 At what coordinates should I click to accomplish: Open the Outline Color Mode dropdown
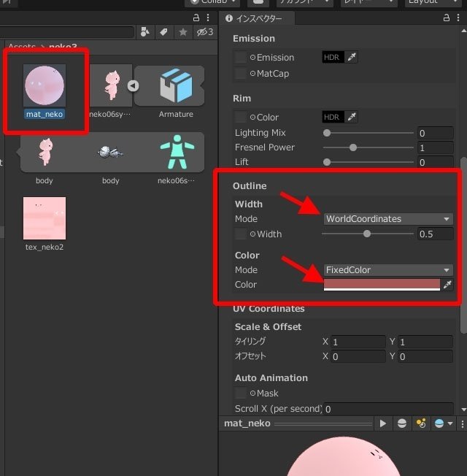coord(388,270)
